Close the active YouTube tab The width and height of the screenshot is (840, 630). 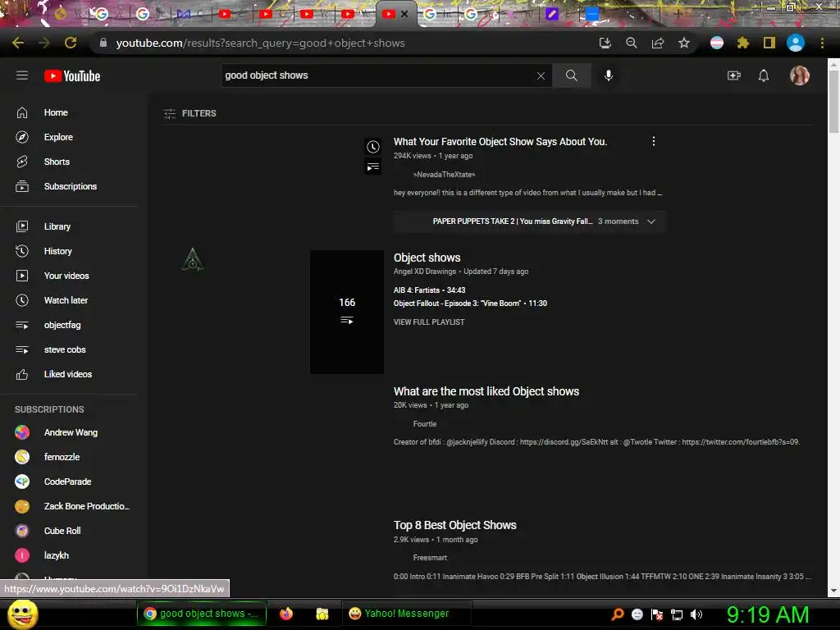click(404, 15)
